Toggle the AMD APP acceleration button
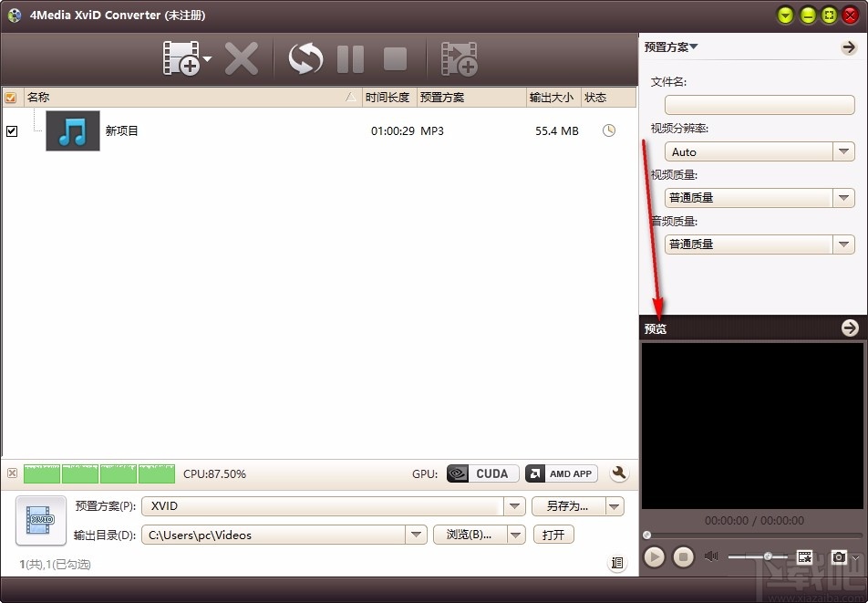868x603 pixels. pyautogui.click(x=561, y=473)
